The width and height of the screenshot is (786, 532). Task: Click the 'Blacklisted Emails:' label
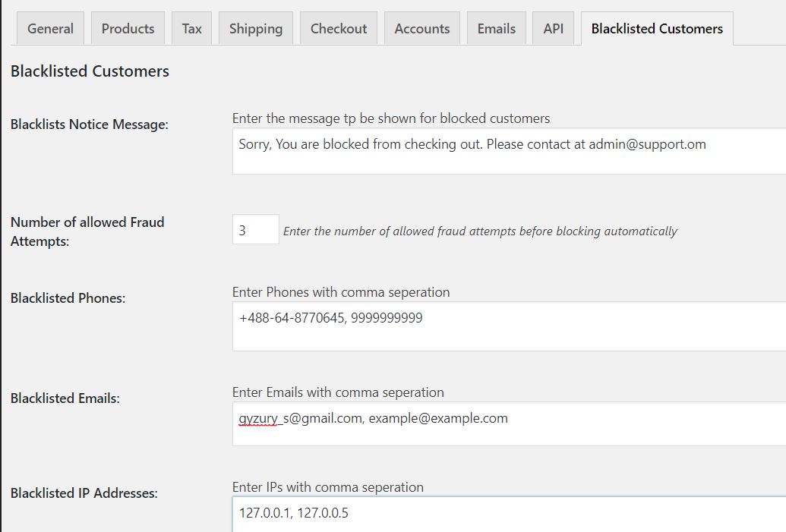tap(65, 398)
